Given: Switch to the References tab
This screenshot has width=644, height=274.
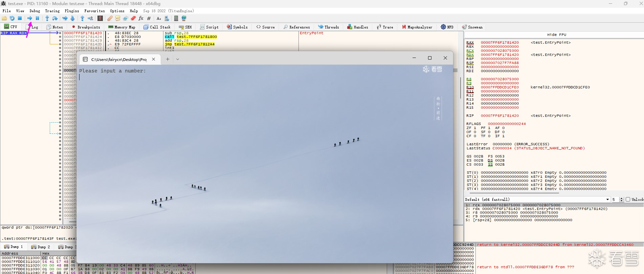Looking at the screenshot, I should click(297, 27).
